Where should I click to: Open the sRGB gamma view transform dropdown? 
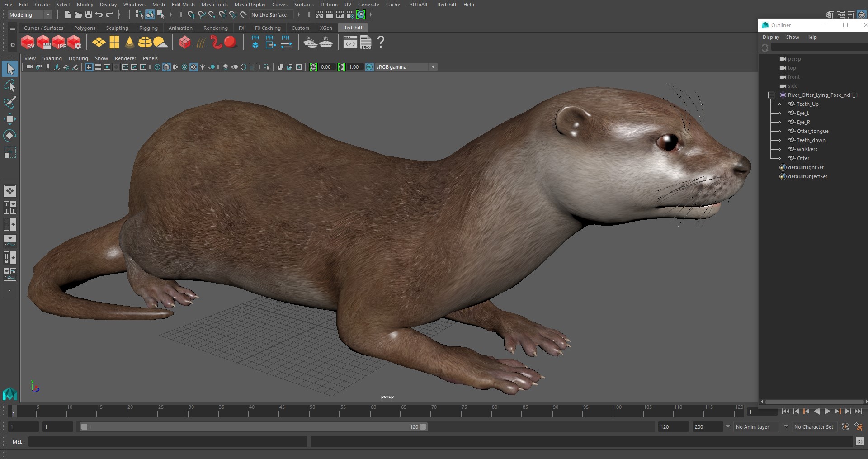pyautogui.click(x=433, y=67)
